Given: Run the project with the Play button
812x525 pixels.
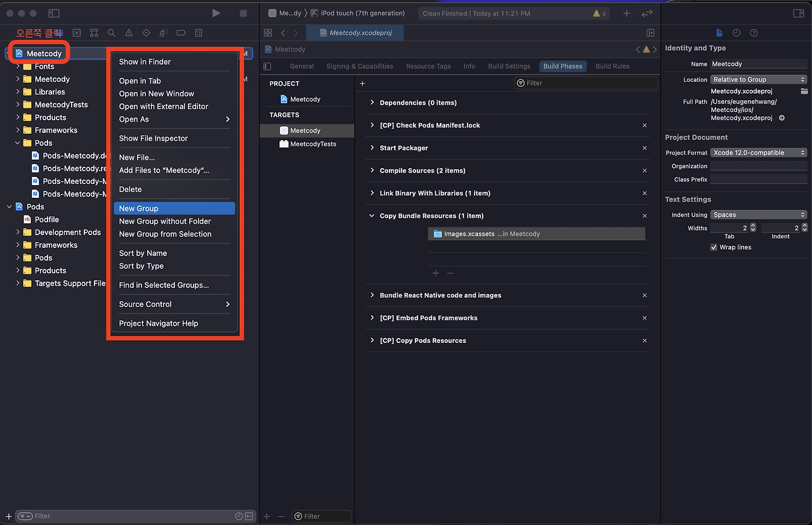Looking at the screenshot, I should 216,13.
